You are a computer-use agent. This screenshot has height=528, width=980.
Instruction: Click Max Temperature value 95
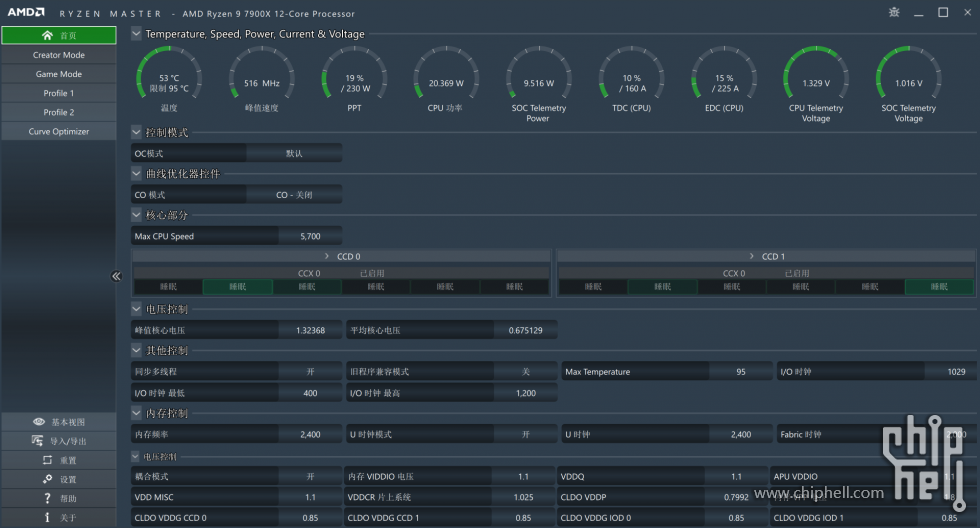tap(741, 371)
